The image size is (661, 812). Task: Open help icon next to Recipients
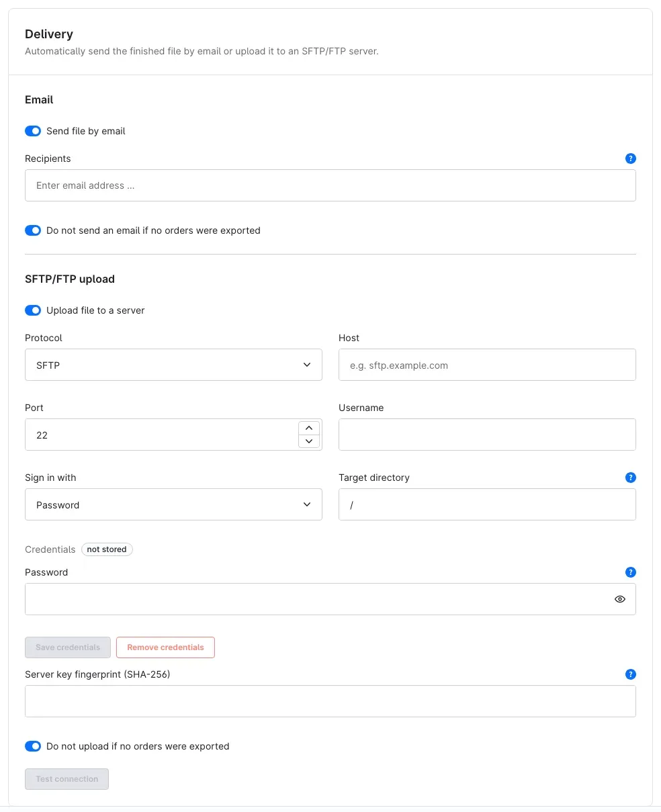(x=630, y=159)
